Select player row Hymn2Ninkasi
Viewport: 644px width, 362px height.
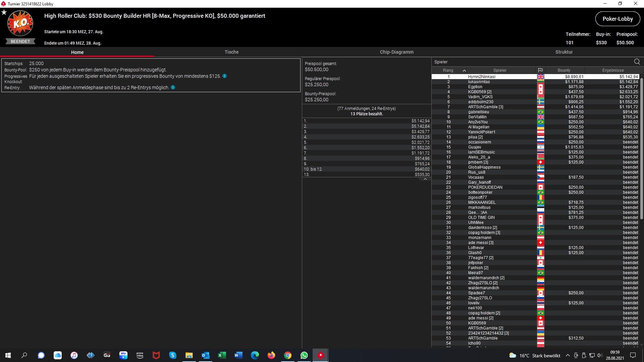pyautogui.click(x=482, y=77)
